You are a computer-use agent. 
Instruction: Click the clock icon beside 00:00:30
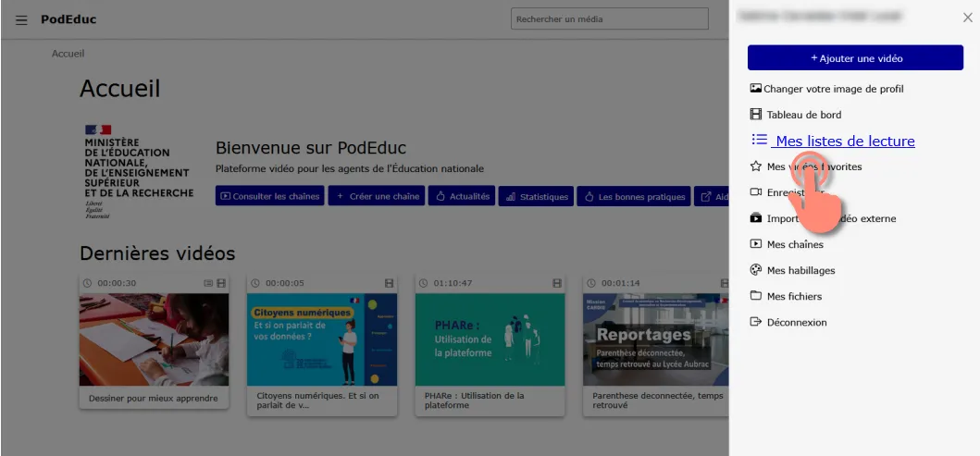pos(87,283)
